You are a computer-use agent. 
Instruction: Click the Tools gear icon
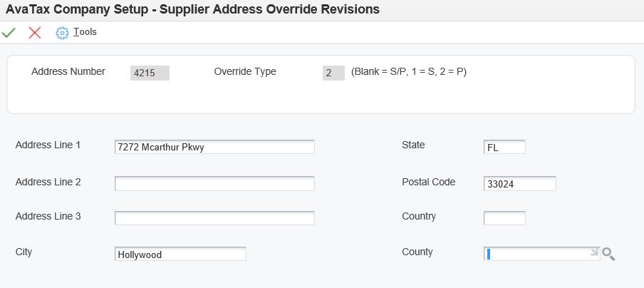pos(62,33)
